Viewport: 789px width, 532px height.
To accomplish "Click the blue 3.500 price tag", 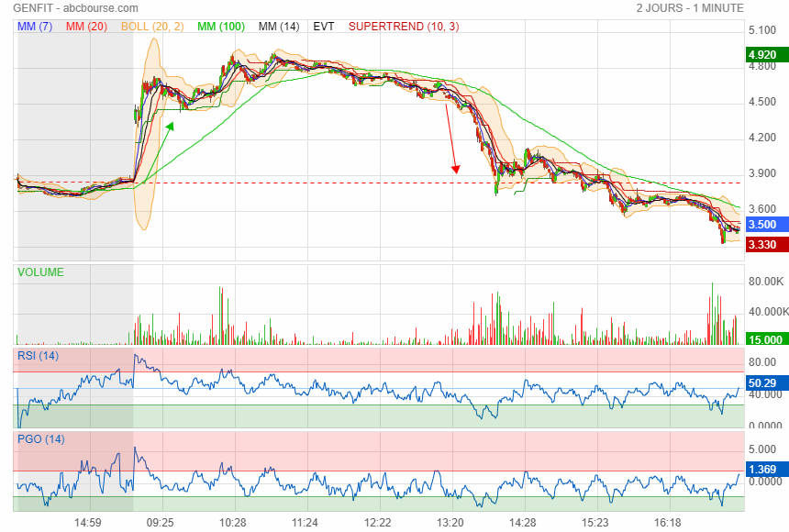I will tap(767, 225).
